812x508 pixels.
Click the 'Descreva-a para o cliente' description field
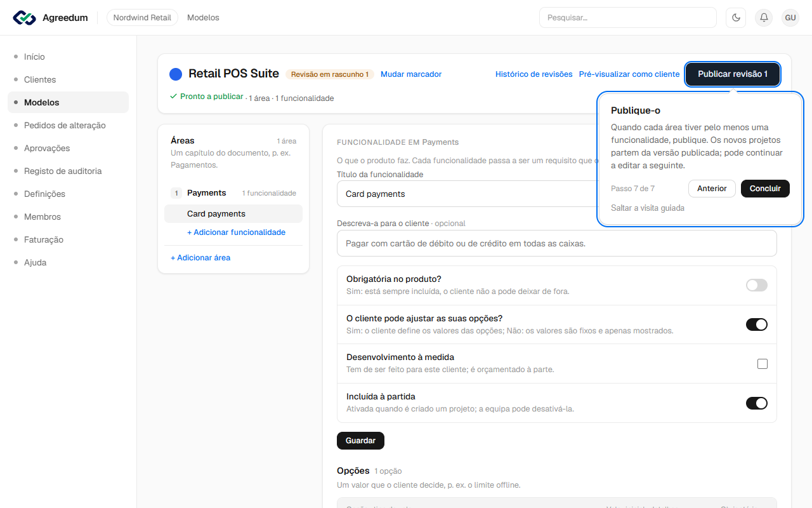[x=557, y=243]
